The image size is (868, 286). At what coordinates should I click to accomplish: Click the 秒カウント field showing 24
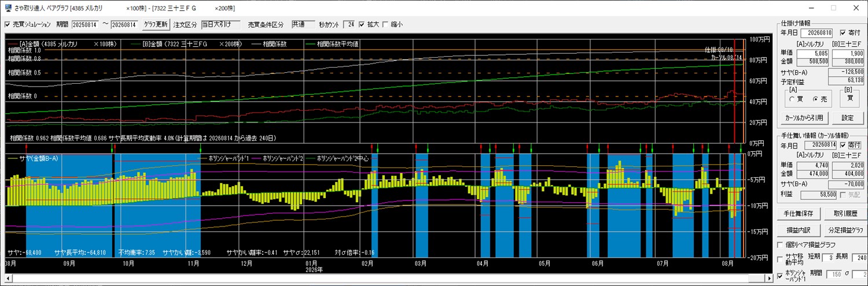pos(349,25)
